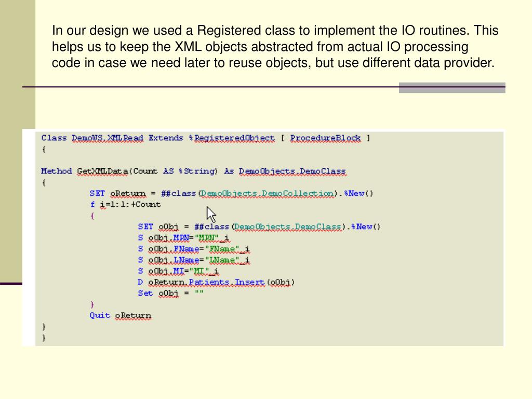This screenshot has height=399, width=532.
Task: Click the gray bar under the heading text
Action: coord(451,88)
